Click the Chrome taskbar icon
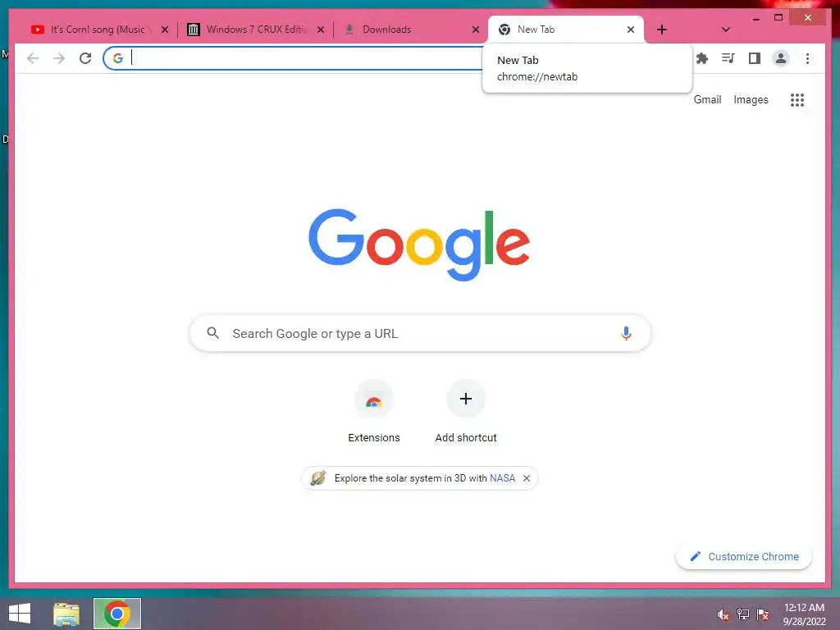Image resolution: width=840 pixels, height=630 pixels. (116, 614)
